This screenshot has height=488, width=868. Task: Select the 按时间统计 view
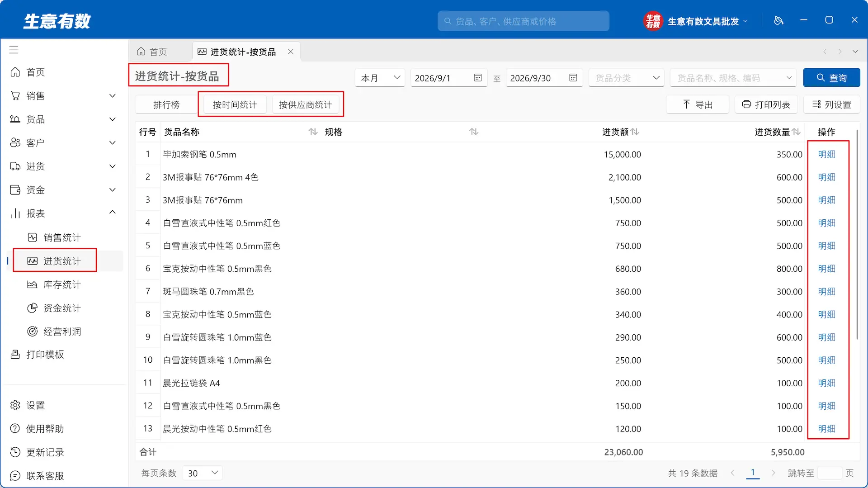coord(235,104)
